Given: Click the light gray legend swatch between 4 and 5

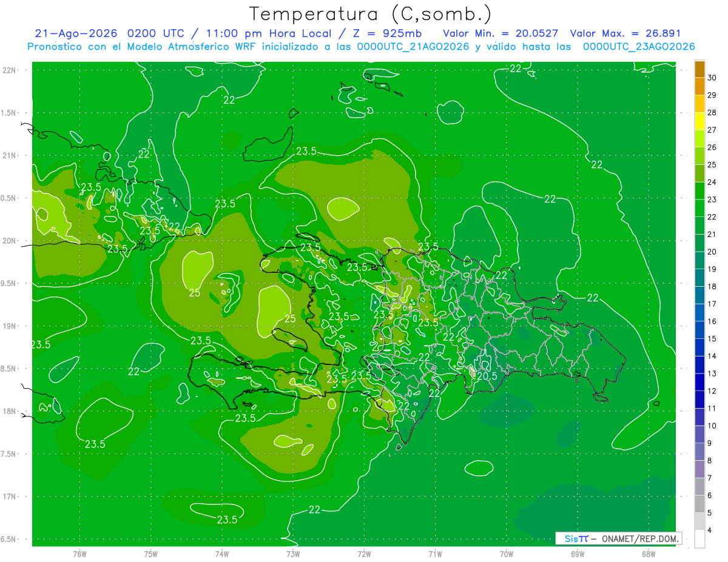Looking at the screenshot, I should (699, 521).
